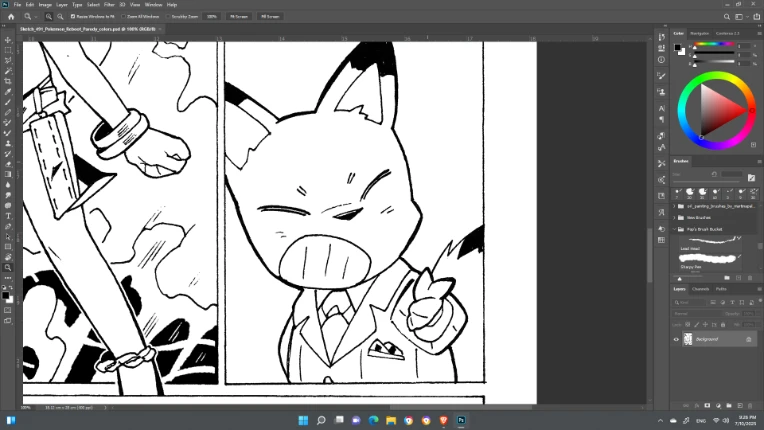This screenshot has width=764, height=430.
Task: Create a new group in Layers panel
Action: pyautogui.click(x=729, y=405)
